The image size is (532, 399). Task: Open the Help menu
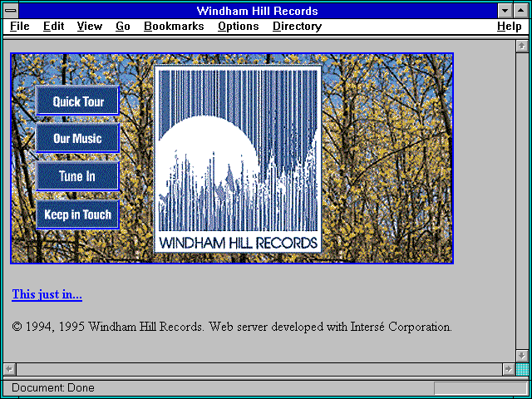tap(510, 27)
